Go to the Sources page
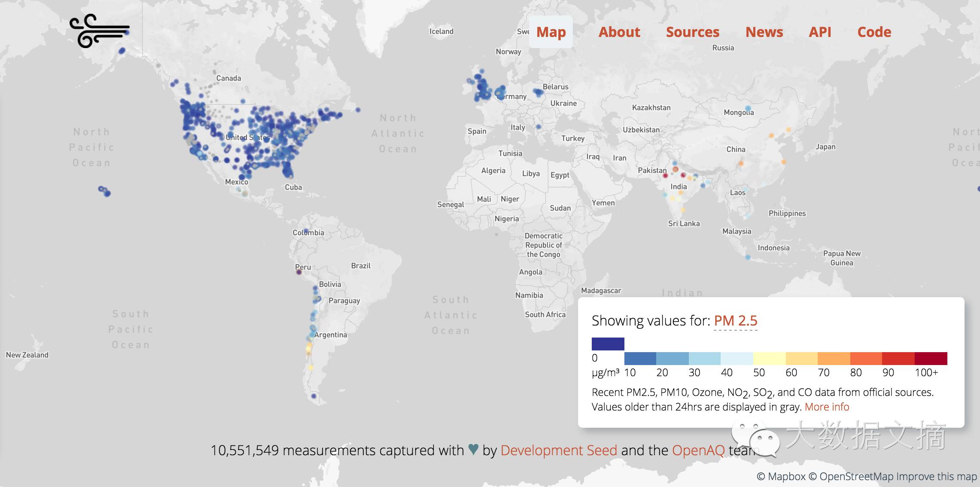 tap(692, 32)
